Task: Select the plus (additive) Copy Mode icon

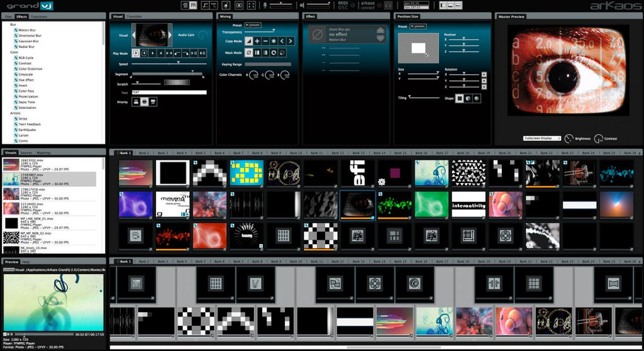Action: tap(257, 41)
